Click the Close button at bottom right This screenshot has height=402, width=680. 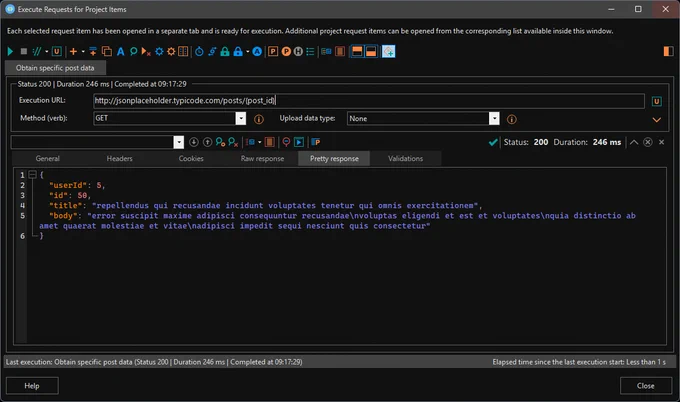646,386
